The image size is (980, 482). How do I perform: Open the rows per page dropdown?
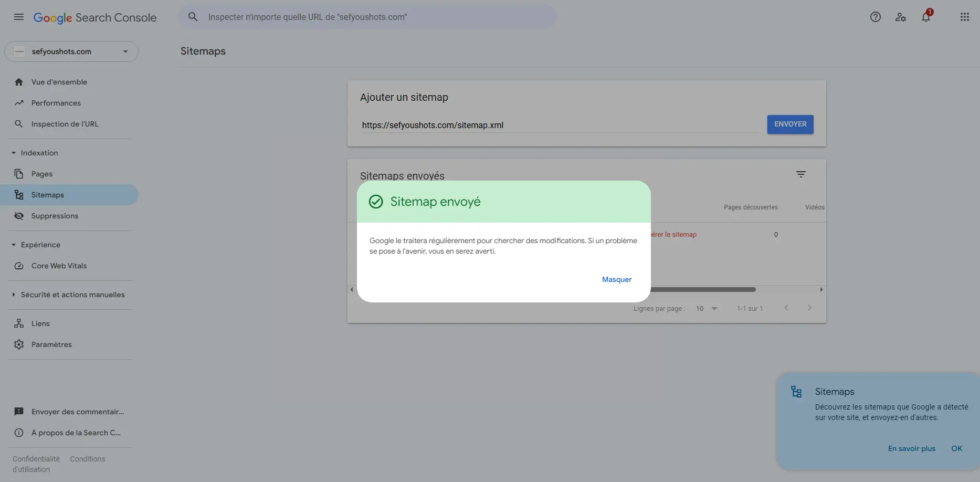point(706,309)
